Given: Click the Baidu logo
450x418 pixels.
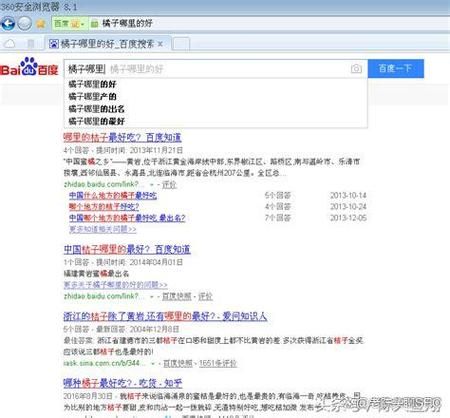Looking at the screenshot, I should click(x=29, y=67).
